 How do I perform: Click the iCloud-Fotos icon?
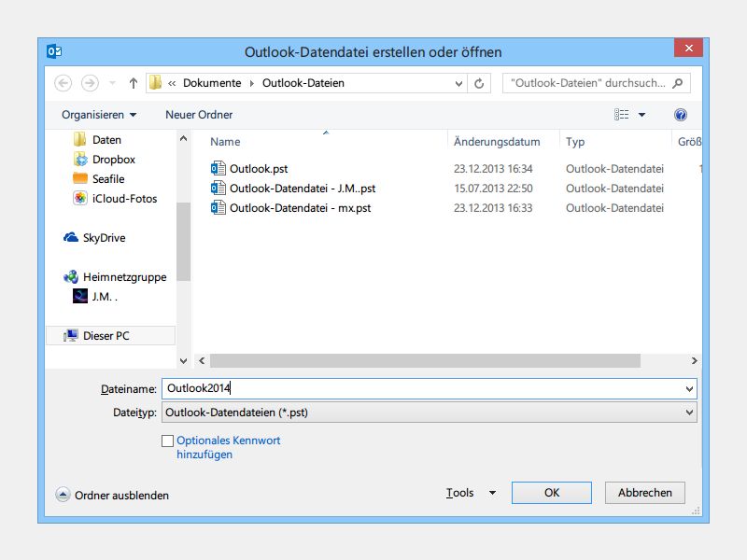80,198
